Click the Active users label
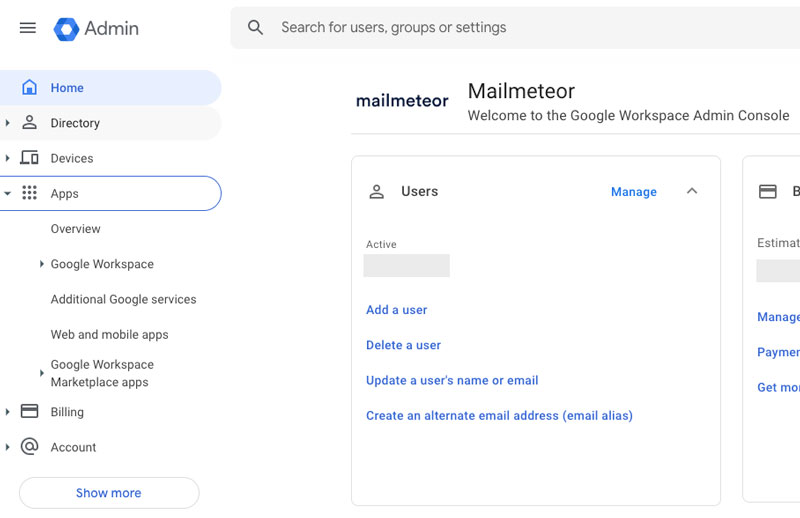800x518 pixels. tap(381, 244)
